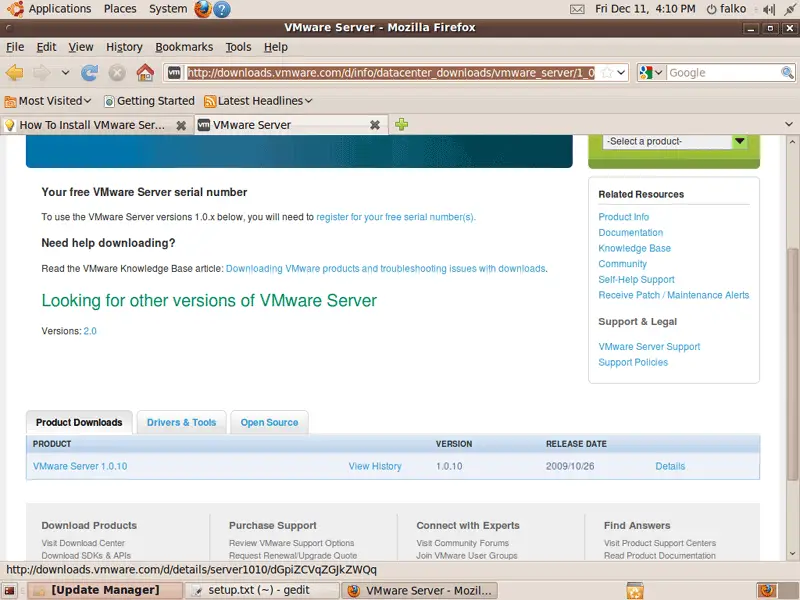Open Self-Help Support link
The height and width of the screenshot is (600, 800).
click(636, 280)
